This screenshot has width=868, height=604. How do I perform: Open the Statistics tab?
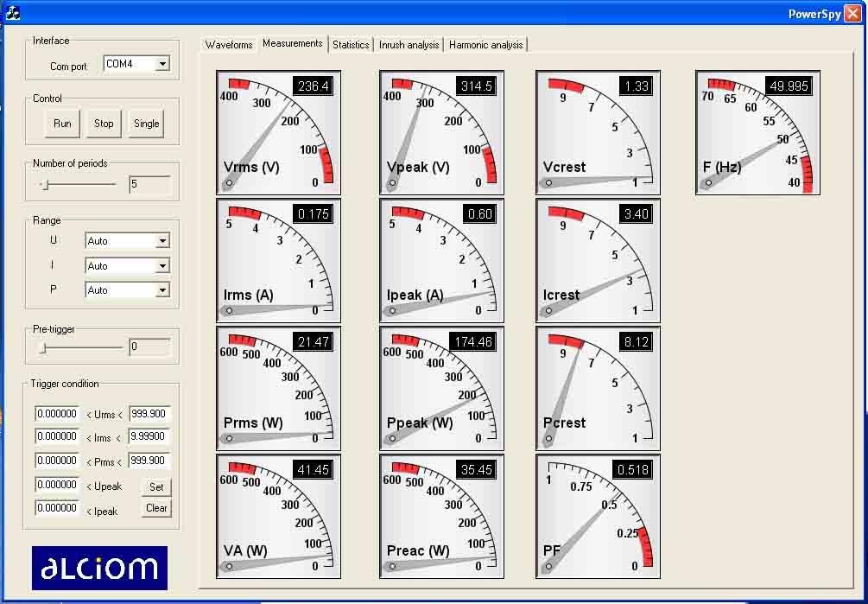point(351,45)
